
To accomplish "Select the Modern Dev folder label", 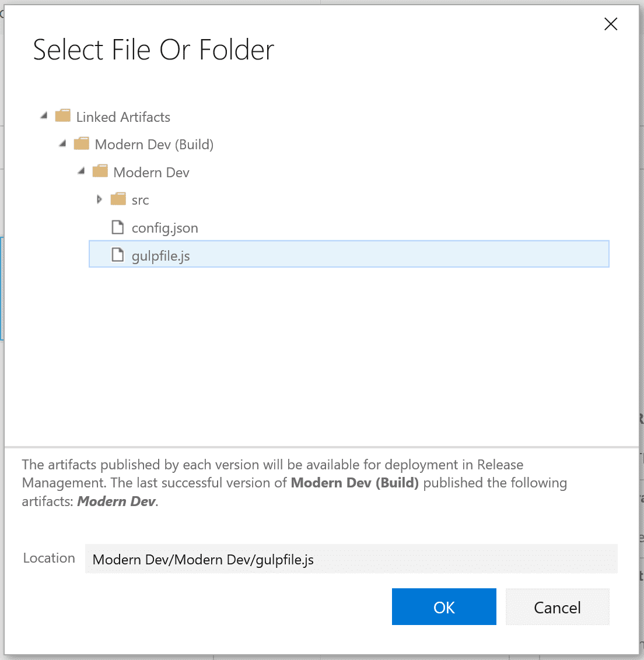I will [x=151, y=173].
